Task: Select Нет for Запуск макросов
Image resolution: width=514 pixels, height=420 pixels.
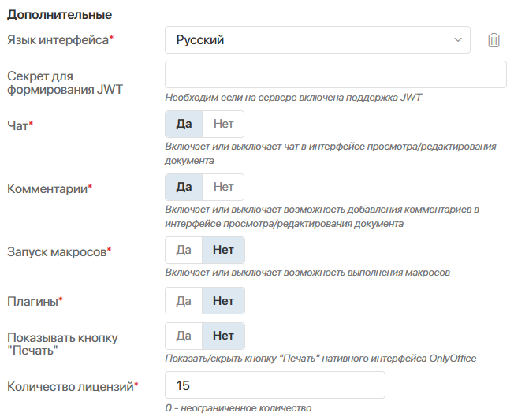Action: (x=223, y=251)
